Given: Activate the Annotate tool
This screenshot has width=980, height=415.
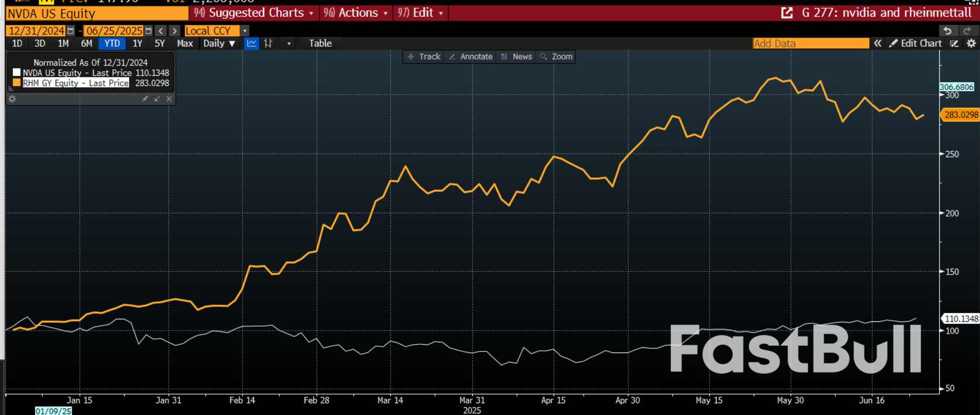Looking at the screenshot, I should 471,56.
